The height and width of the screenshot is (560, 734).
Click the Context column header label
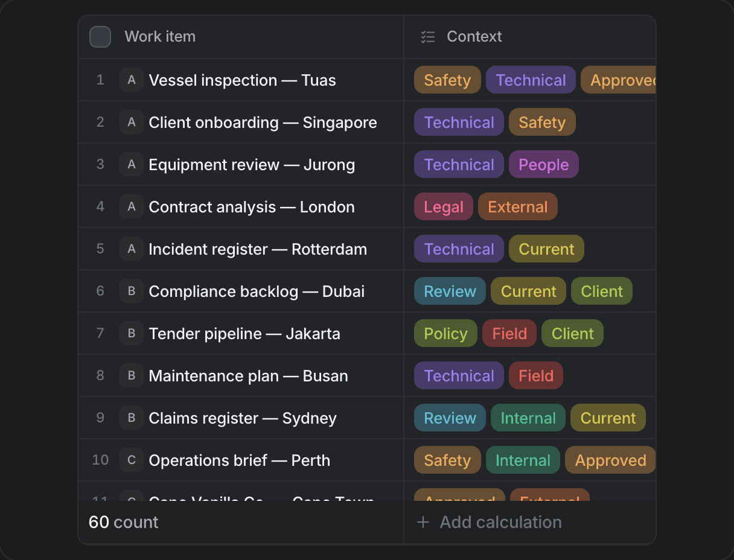click(474, 37)
